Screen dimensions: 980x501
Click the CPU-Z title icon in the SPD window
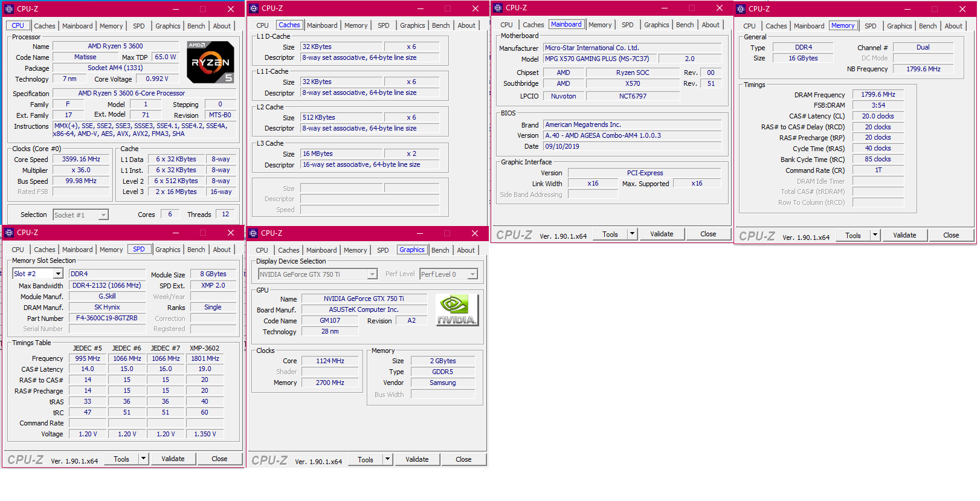point(9,233)
